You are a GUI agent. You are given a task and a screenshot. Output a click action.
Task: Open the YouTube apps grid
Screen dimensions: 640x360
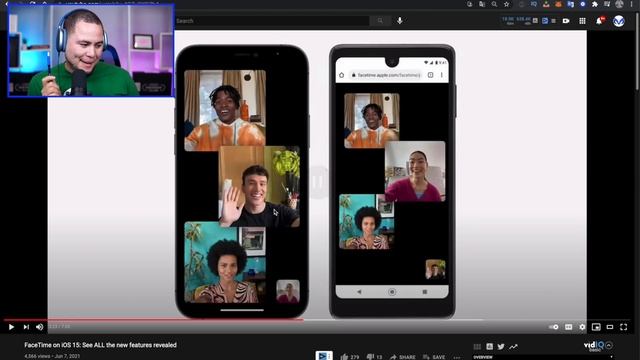582,21
